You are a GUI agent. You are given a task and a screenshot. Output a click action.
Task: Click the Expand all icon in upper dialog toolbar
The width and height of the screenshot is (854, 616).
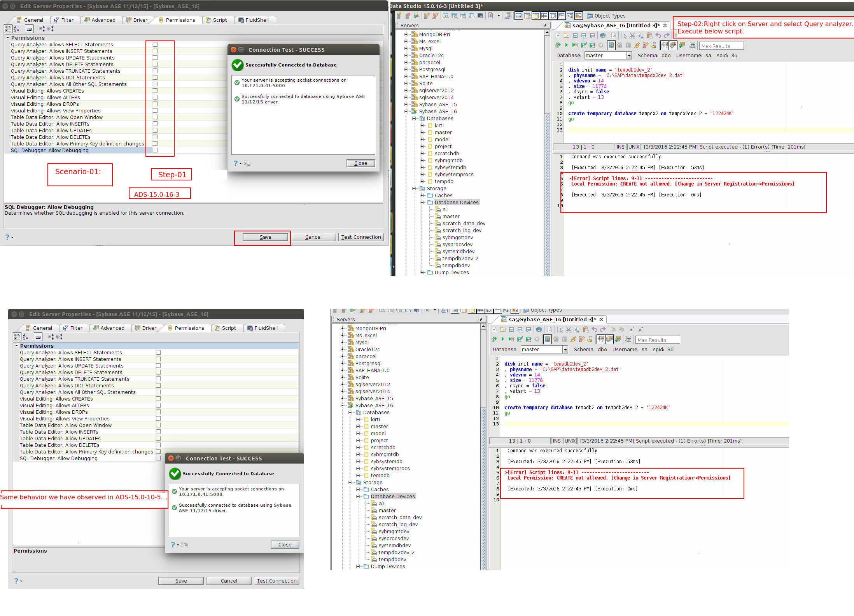pyautogui.click(x=42, y=29)
